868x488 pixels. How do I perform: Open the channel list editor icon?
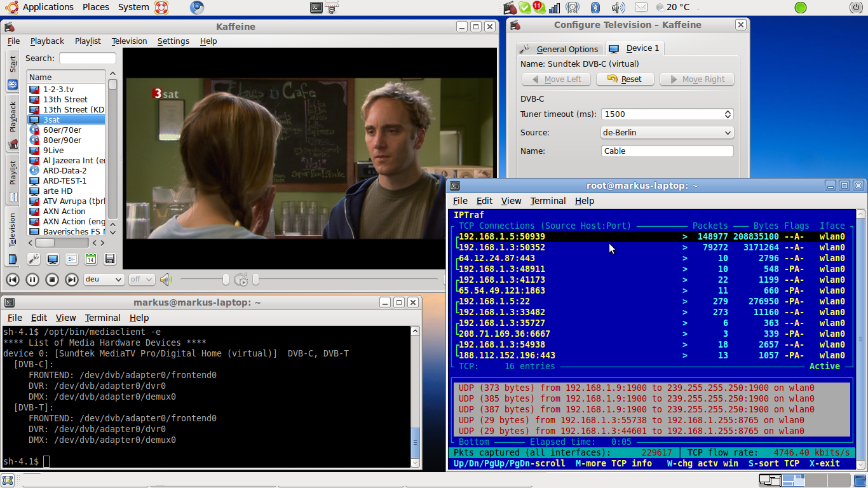coord(72,259)
